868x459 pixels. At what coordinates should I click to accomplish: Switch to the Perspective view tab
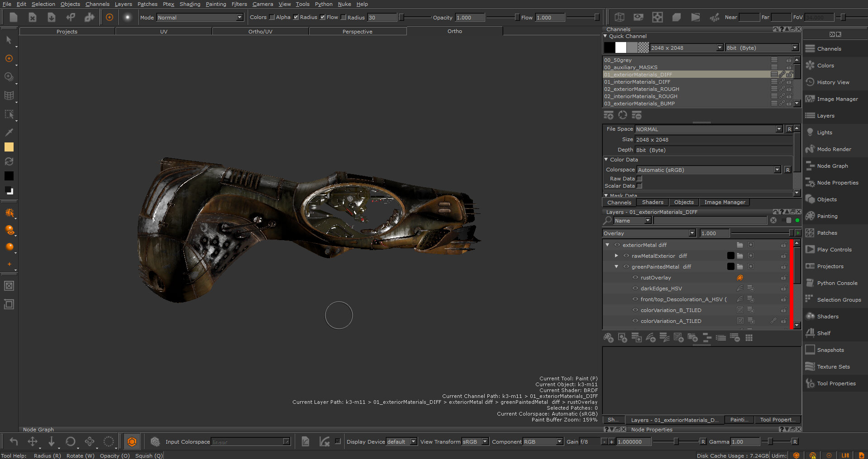point(357,32)
